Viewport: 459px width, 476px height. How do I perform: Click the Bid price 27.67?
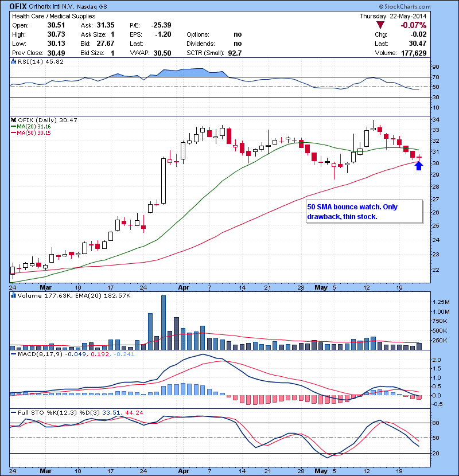[x=106, y=44]
